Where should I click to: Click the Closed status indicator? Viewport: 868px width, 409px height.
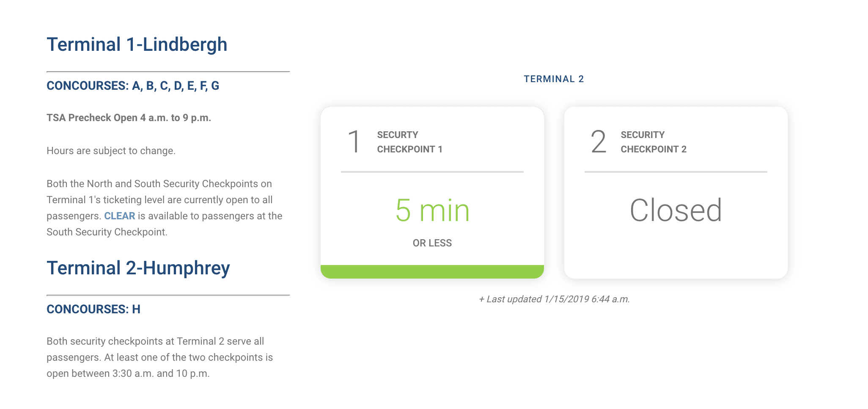[676, 210]
